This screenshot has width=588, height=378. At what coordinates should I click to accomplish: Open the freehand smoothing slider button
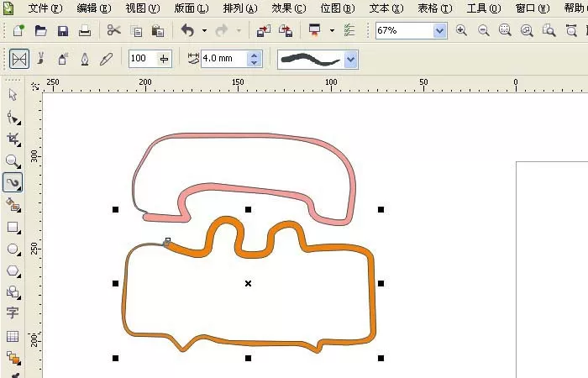165,59
